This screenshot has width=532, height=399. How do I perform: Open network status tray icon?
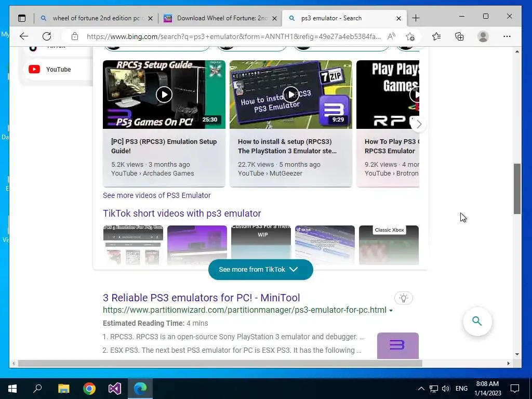(x=434, y=389)
